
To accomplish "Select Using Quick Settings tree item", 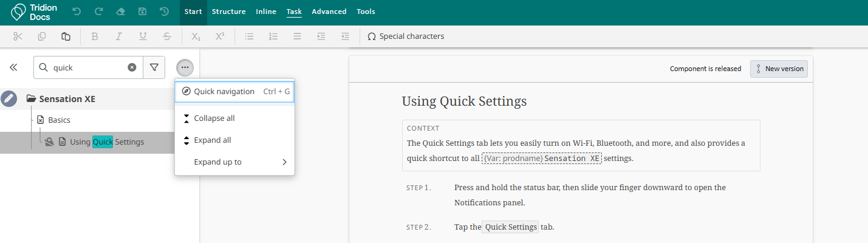I will [107, 142].
